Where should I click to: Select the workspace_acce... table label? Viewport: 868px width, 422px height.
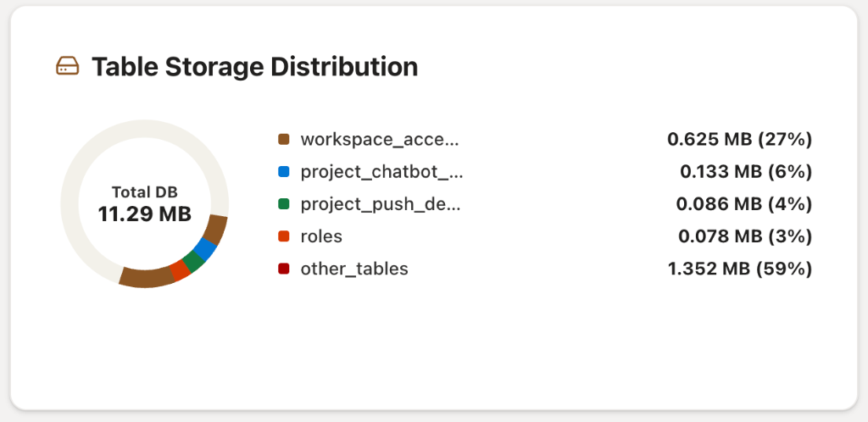(380, 139)
